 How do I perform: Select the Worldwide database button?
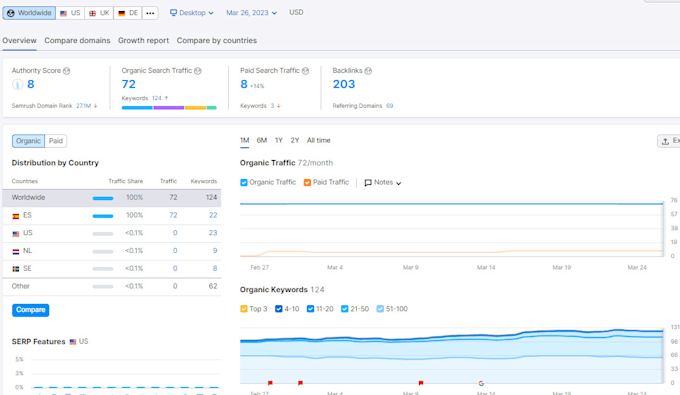pos(29,13)
